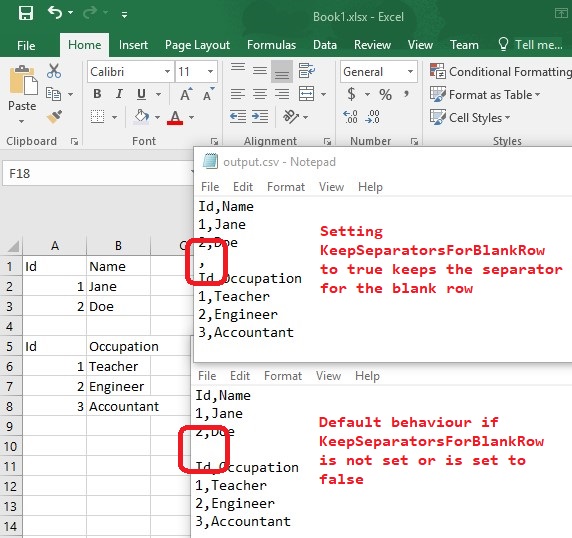Open the Calibri font name dropdown
Screen dimensions: 572x538
pos(167,71)
